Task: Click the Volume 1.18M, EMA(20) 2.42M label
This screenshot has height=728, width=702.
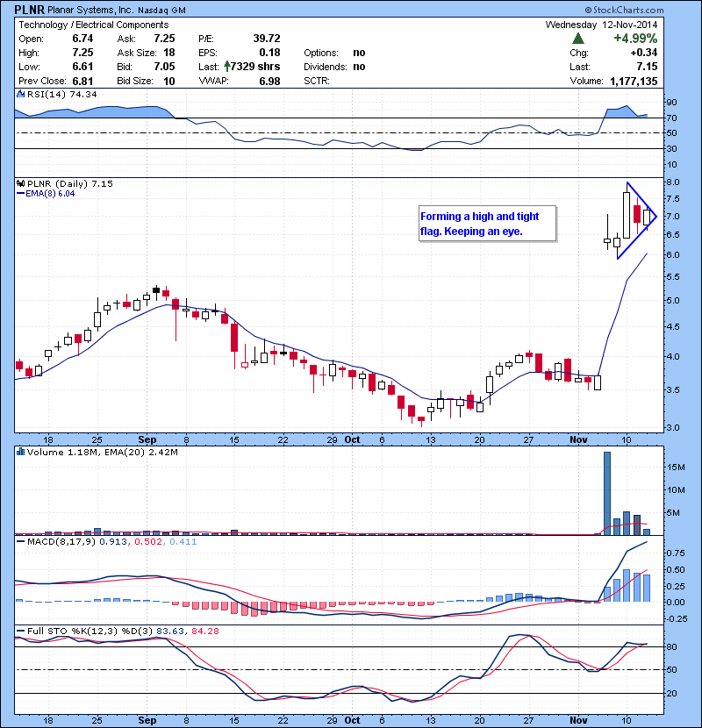Action: pos(102,452)
